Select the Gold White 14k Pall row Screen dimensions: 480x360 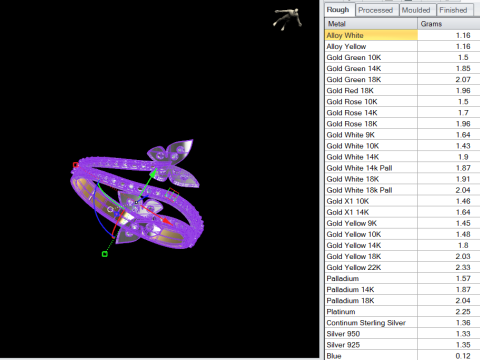(402, 168)
